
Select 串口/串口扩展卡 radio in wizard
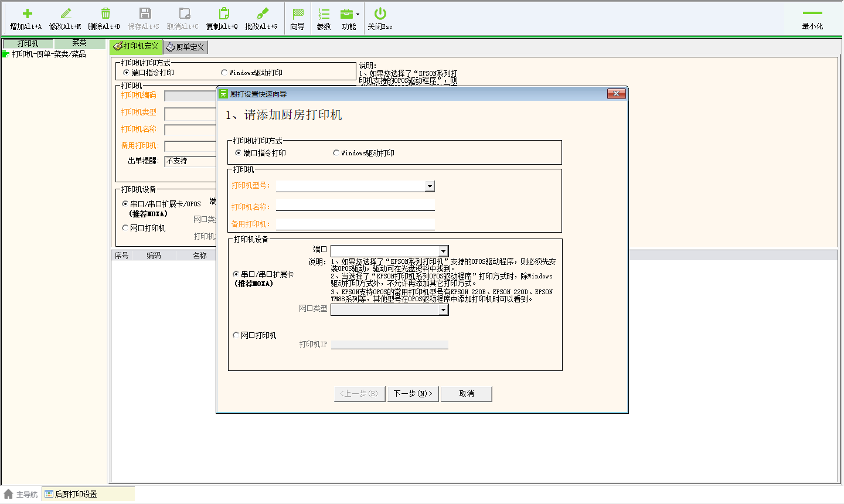236,274
